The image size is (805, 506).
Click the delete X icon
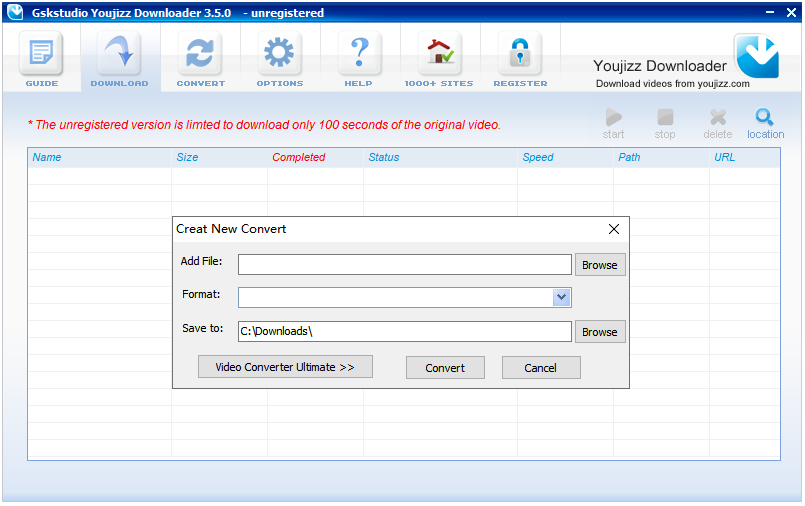click(718, 124)
